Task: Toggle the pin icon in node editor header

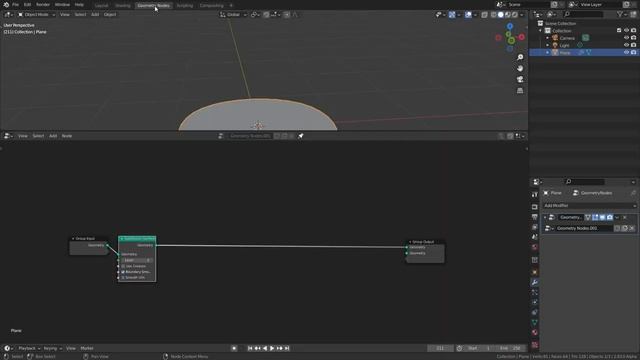Action: point(300,136)
